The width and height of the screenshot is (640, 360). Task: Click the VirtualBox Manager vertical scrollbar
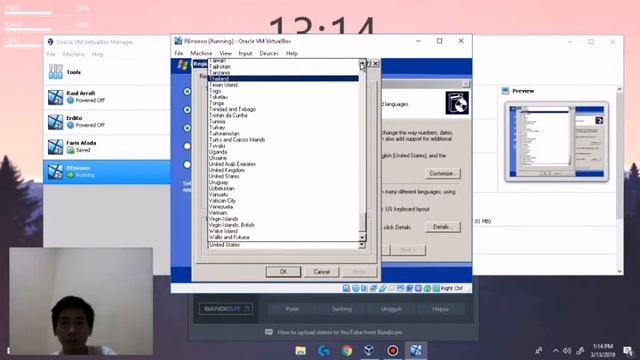pos(620,180)
